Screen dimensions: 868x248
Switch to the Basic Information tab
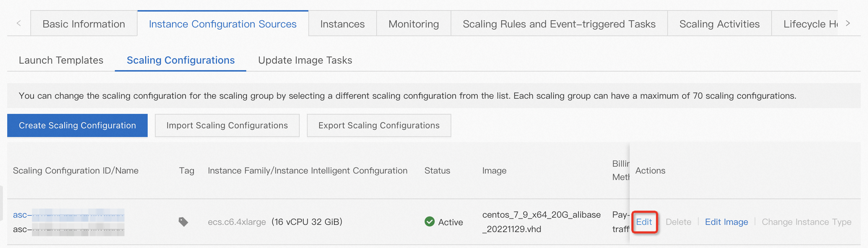[84, 23]
